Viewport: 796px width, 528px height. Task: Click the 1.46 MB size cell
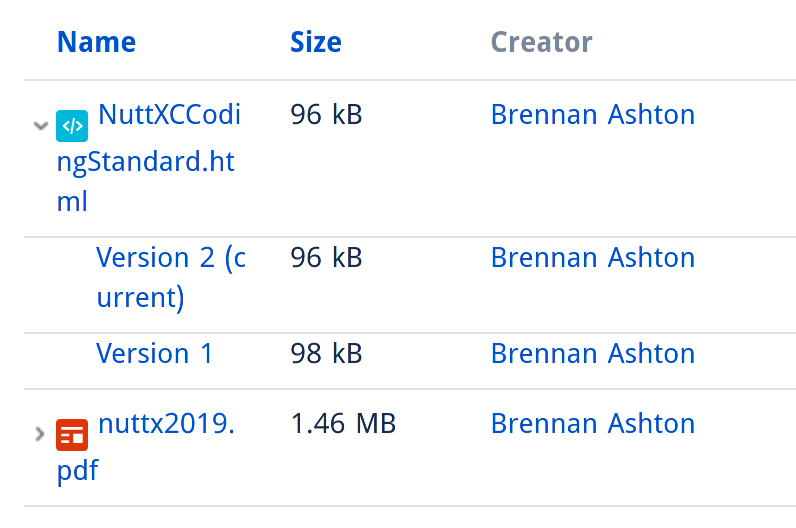pos(343,423)
